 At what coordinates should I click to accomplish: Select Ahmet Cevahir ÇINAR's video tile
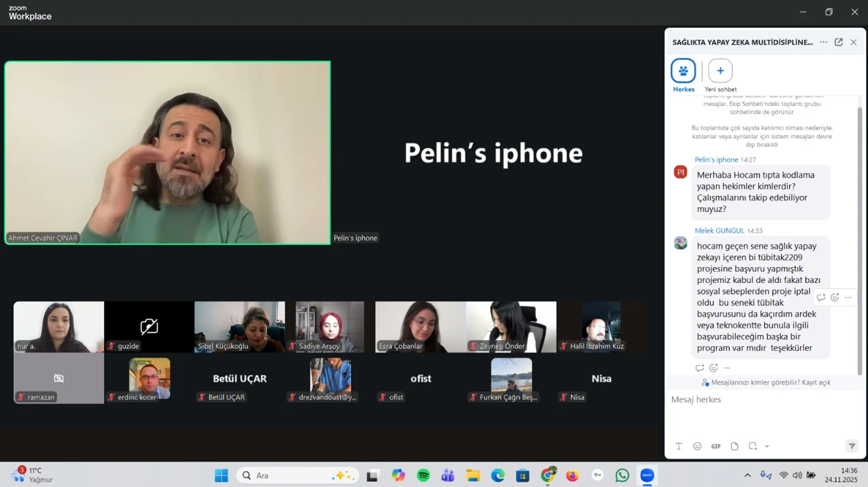[x=168, y=153]
